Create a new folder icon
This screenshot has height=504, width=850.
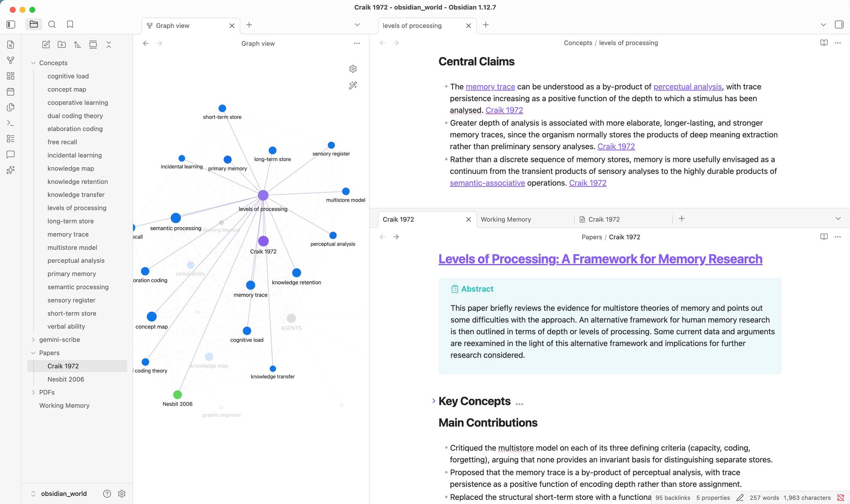click(62, 45)
